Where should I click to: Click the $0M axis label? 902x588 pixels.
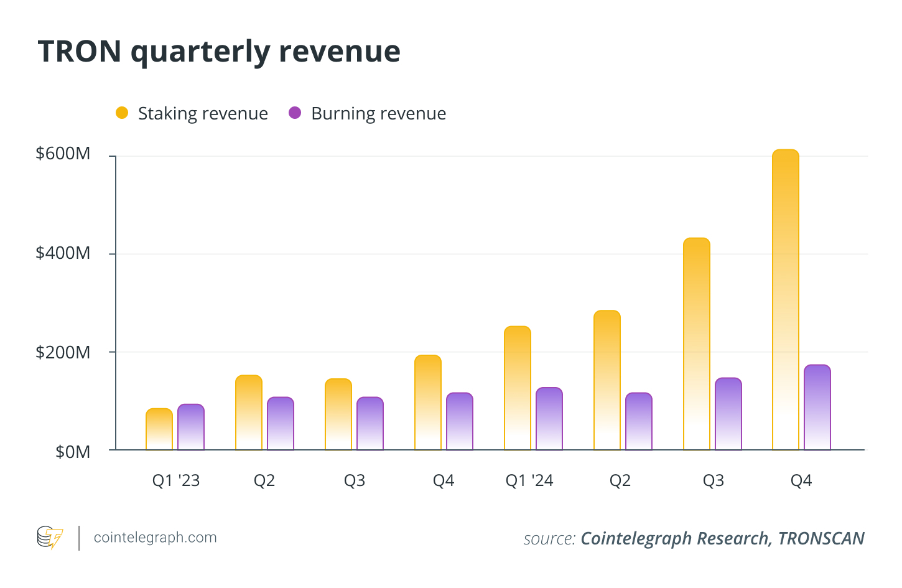pos(73,452)
